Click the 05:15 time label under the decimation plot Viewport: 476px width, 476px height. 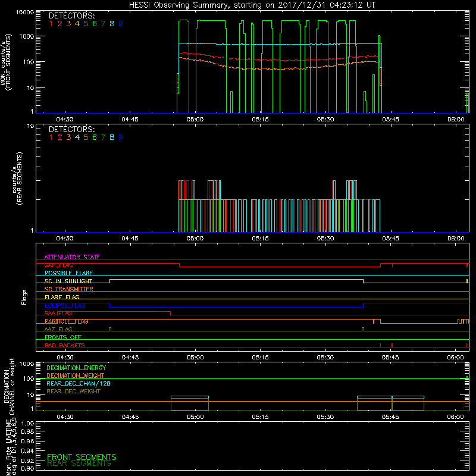tap(260, 417)
